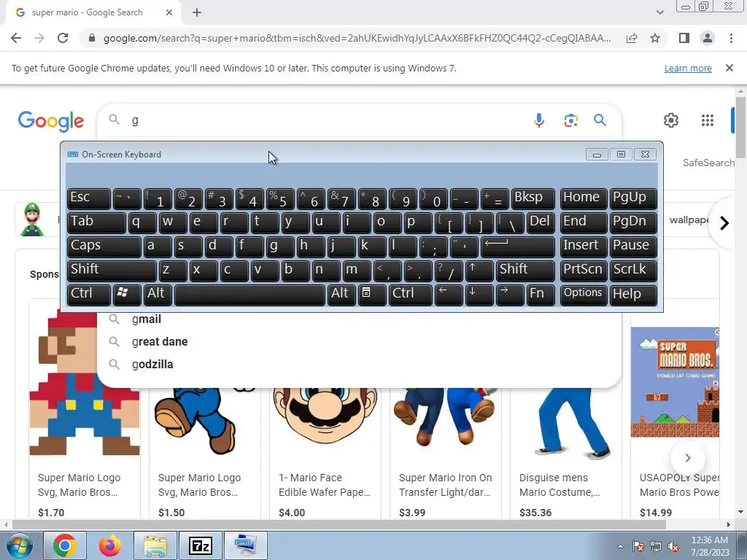The width and height of the screenshot is (747, 560).
Task: Select the godzilla suggestion
Action: (x=360, y=365)
